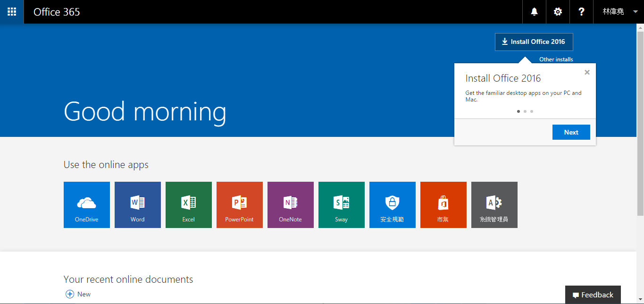The height and width of the screenshot is (304, 644).
Task: Click the Get the familiar desktop apps text
Action: [524, 96]
